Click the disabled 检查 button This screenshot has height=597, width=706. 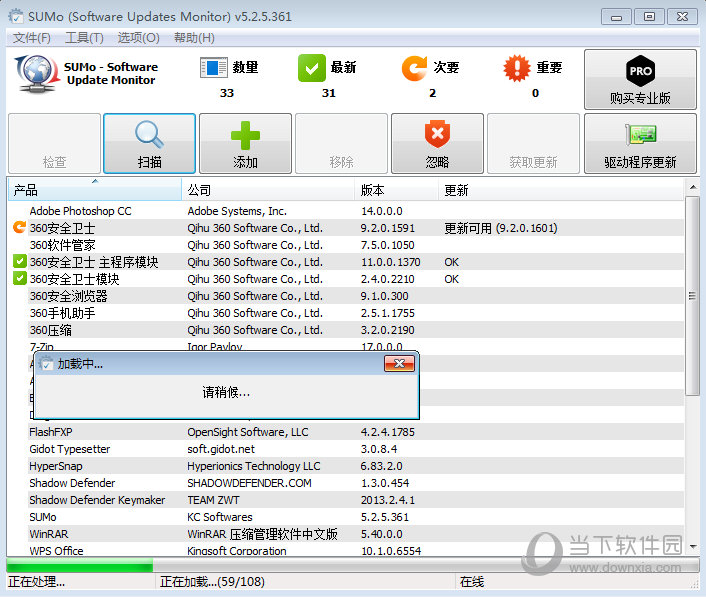[x=54, y=143]
